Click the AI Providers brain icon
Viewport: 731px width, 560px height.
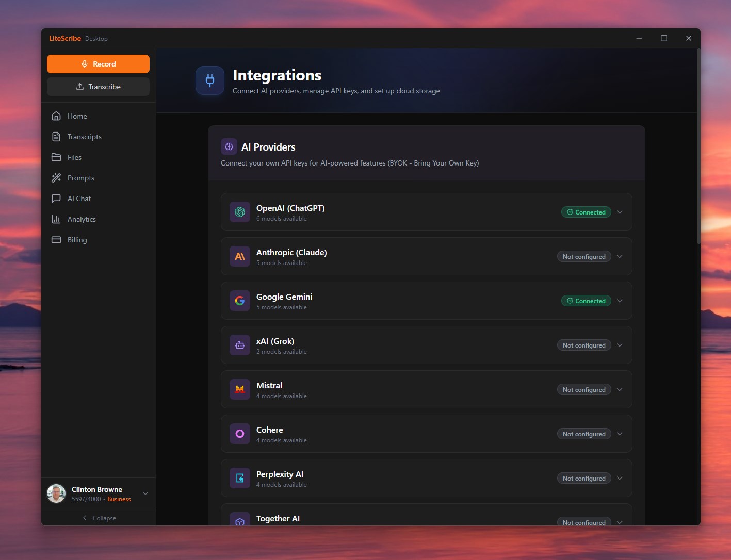pyautogui.click(x=229, y=146)
